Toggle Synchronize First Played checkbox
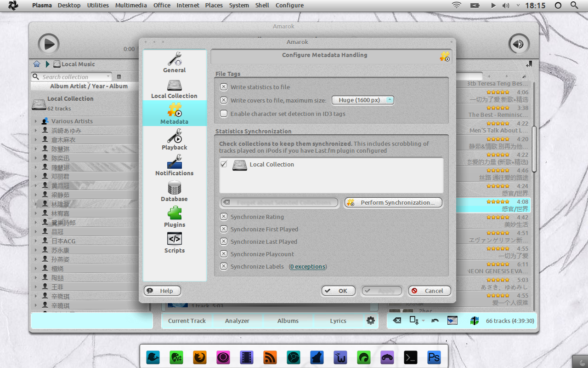The height and width of the screenshot is (368, 588). pos(224,229)
